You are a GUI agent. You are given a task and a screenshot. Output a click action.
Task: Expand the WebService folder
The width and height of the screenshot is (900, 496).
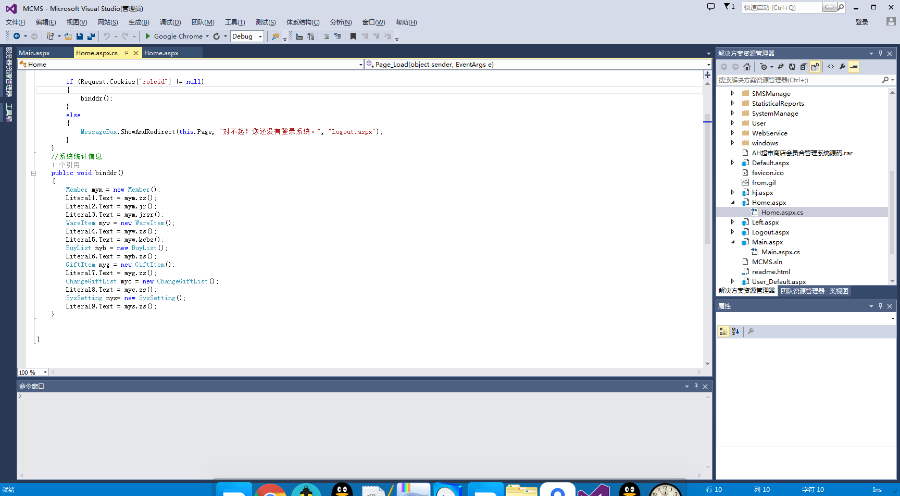point(732,133)
